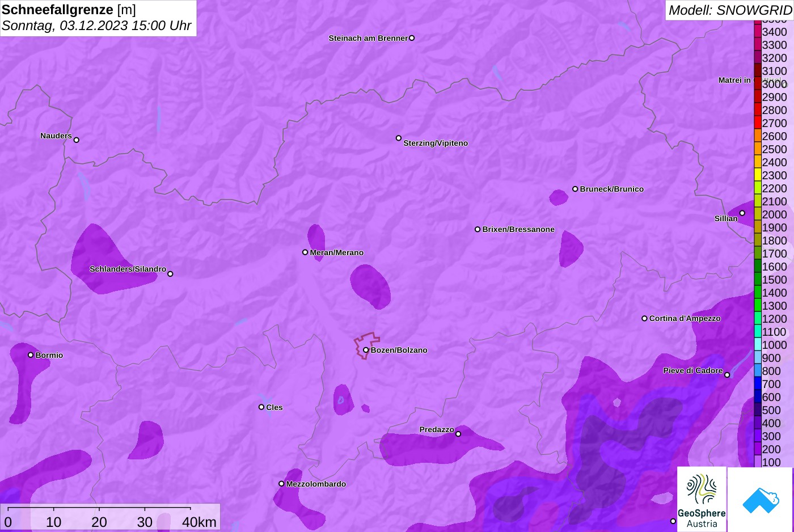Click the legend value 3400
The width and height of the screenshot is (794, 532).
(775, 32)
